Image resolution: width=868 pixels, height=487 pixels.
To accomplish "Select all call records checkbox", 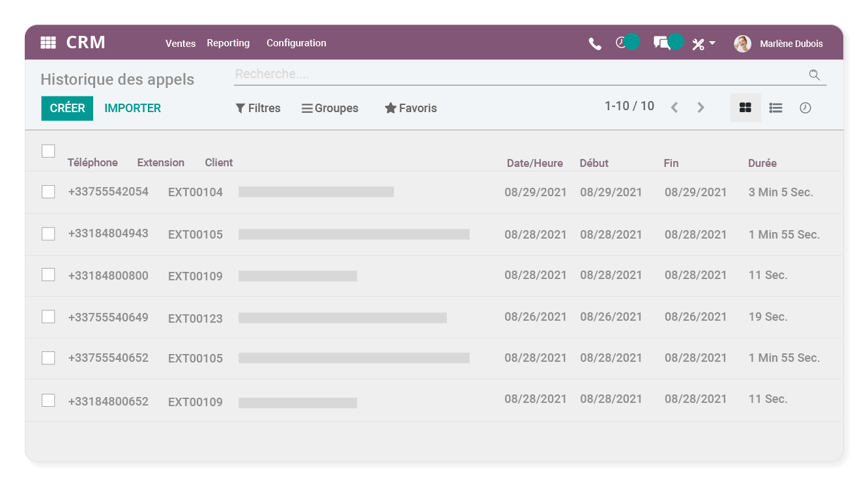I will (48, 151).
